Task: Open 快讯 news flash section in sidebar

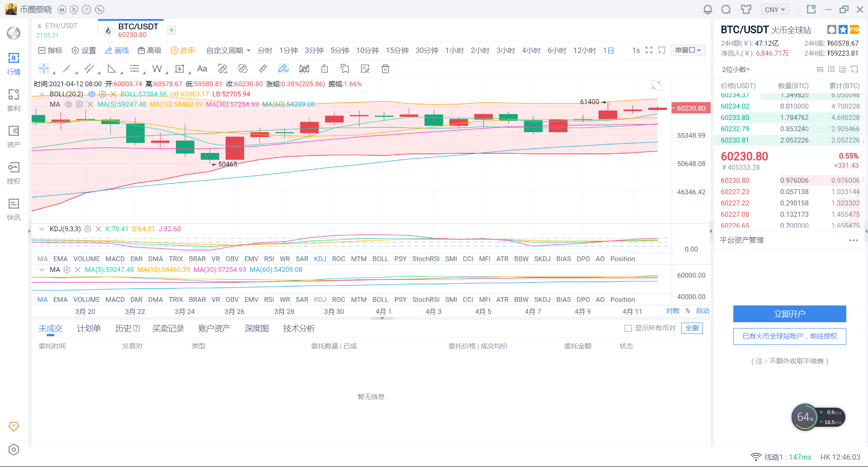Action: (x=14, y=210)
